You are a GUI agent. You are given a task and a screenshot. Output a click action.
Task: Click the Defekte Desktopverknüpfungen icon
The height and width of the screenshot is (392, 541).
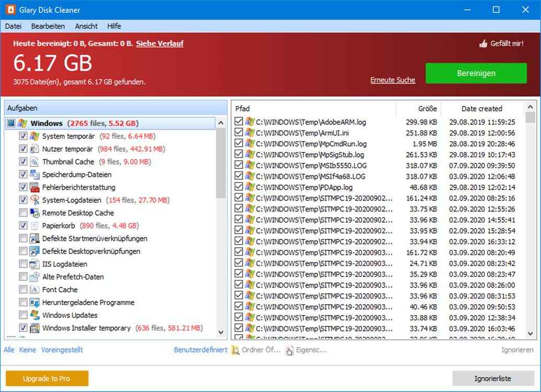click(34, 251)
